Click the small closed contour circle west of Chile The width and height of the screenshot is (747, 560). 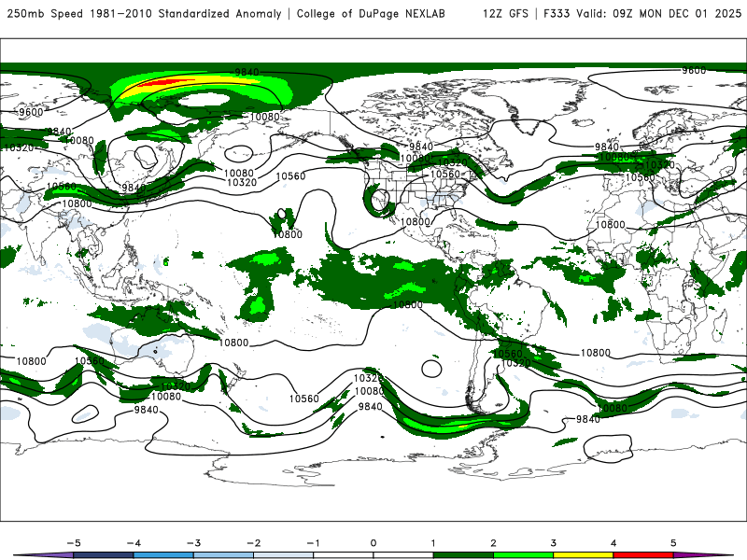tap(431, 368)
